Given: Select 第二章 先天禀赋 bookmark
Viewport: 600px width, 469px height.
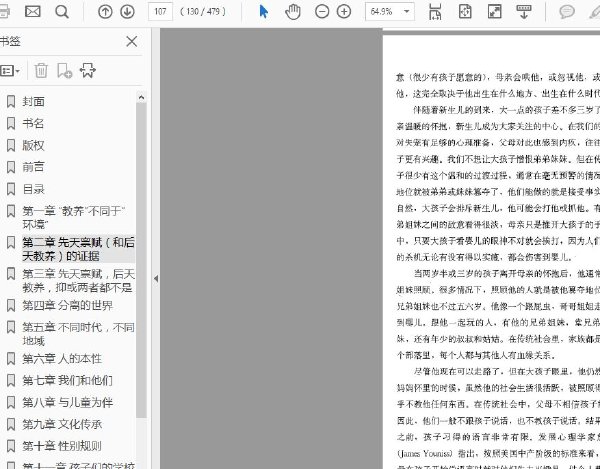Looking at the screenshot, I should (78, 249).
